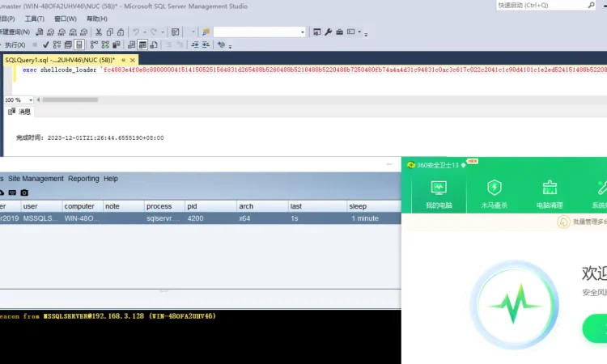Screen dimensions: 607x364
Task: Click Specify Values for Template Parameters icon
Action: coord(221,44)
